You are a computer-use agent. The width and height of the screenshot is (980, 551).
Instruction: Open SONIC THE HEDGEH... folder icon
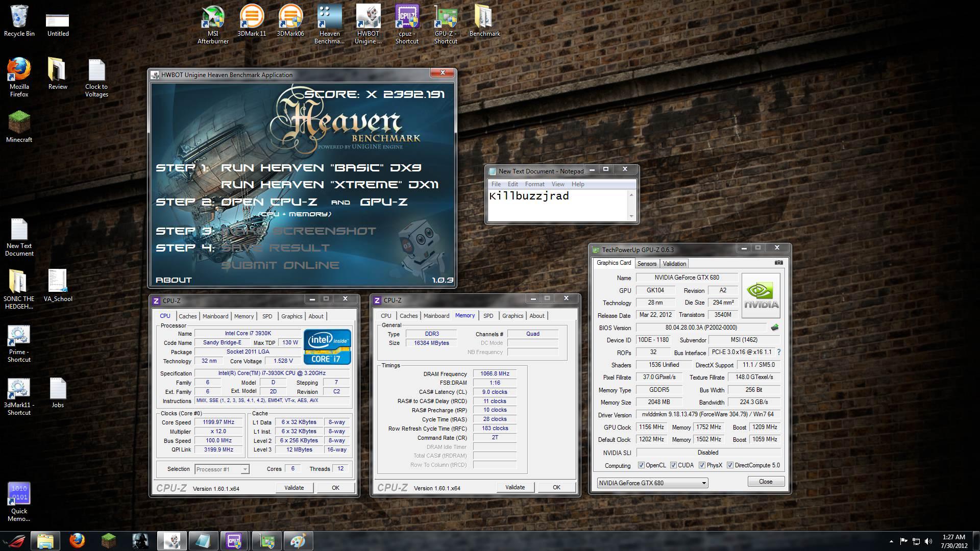coord(19,289)
